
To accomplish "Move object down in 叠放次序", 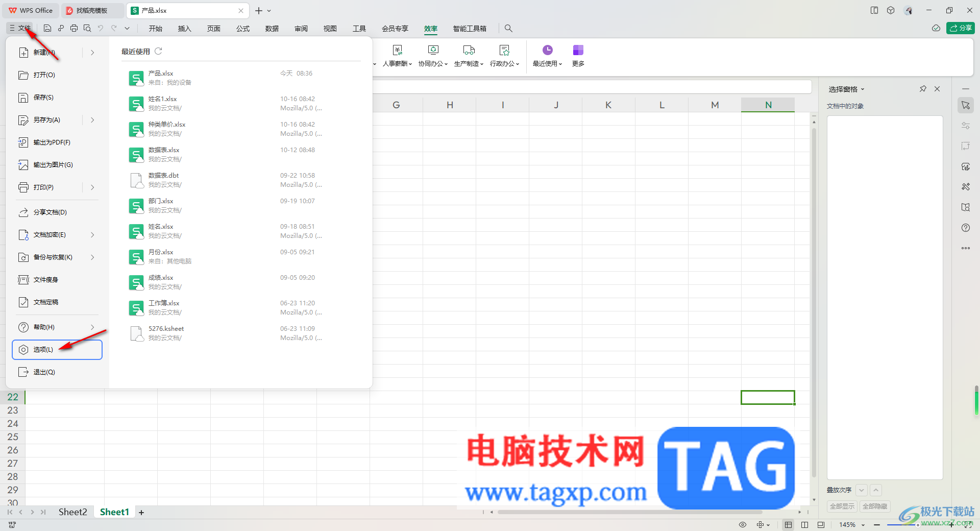I will point(862,490).
